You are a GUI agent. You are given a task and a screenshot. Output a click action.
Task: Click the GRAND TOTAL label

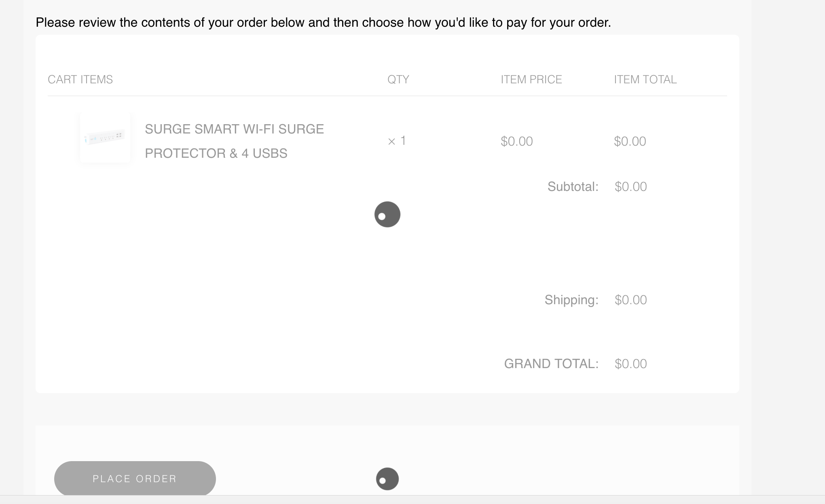(551, 364)
